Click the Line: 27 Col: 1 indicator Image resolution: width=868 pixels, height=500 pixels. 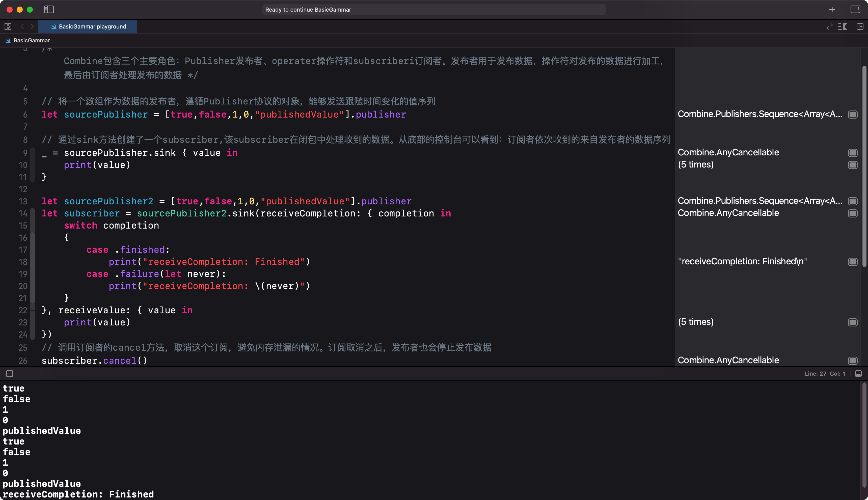825,374
